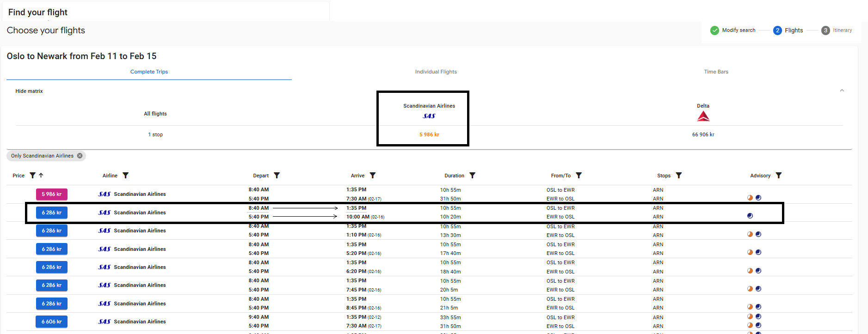868x334 pixels.
Task: Choose the Delta 66 906 kr matrix cell
Action: click(703, 134)
